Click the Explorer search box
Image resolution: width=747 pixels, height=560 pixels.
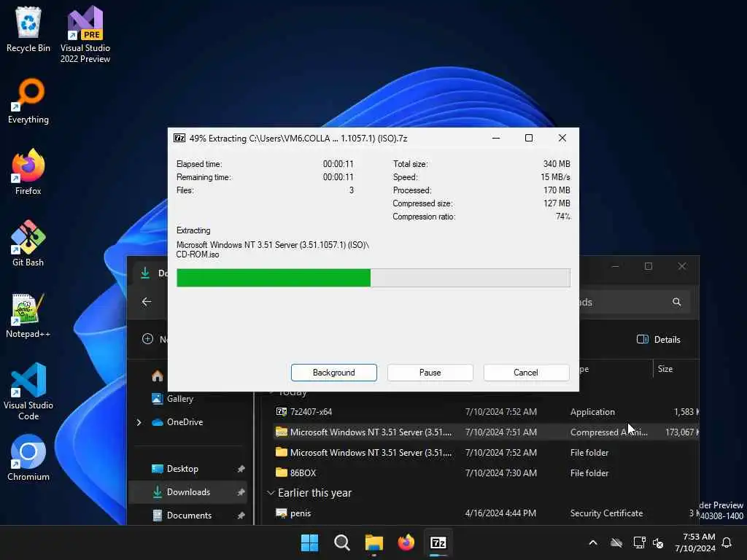(x=635, y=302)
